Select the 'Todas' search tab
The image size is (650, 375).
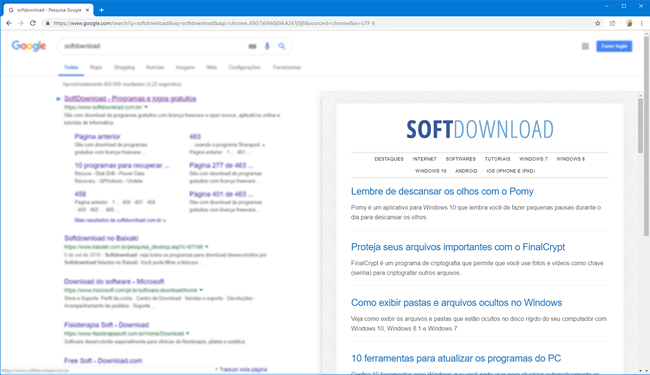(x=71, y=67)
